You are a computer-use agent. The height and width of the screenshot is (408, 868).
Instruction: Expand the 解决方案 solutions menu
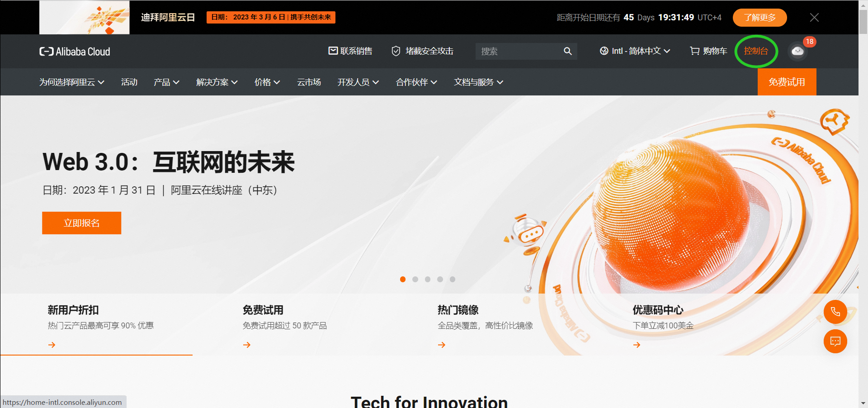[217, 82]
